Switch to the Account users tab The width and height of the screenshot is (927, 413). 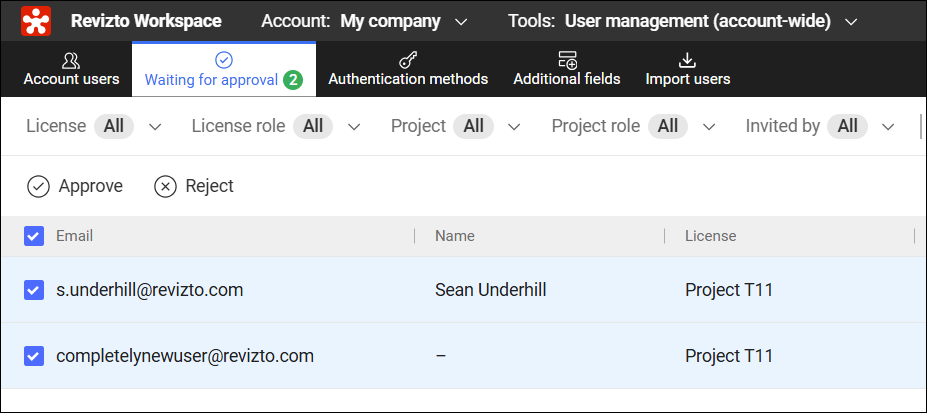[x=72, y=69]
